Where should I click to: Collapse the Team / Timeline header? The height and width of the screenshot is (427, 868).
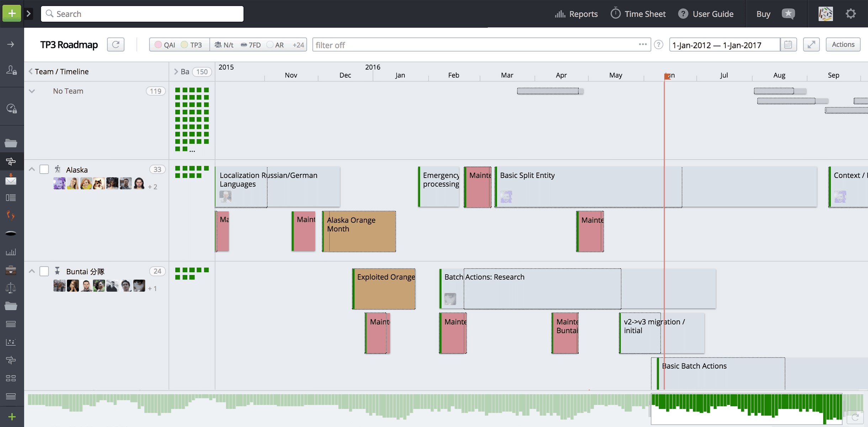31,71
